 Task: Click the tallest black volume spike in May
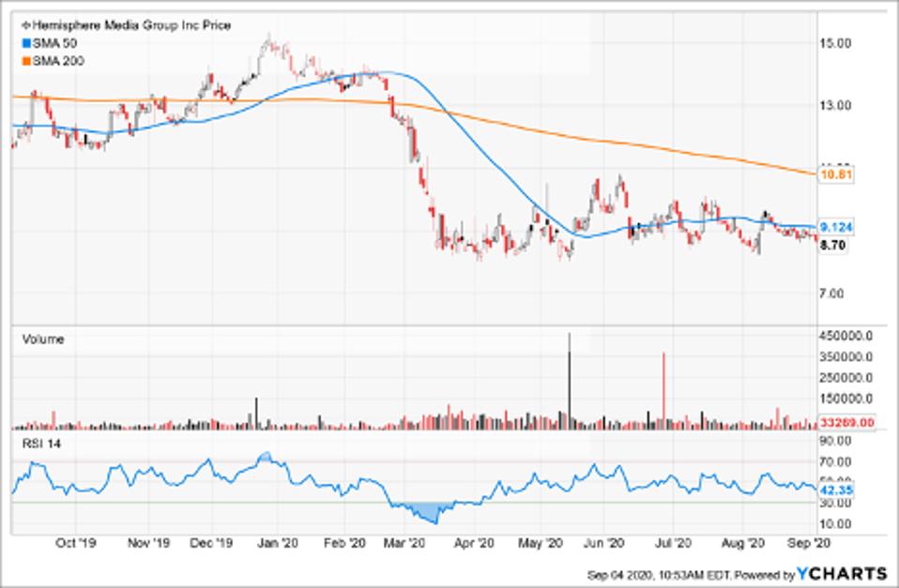(x=570, y=381)
